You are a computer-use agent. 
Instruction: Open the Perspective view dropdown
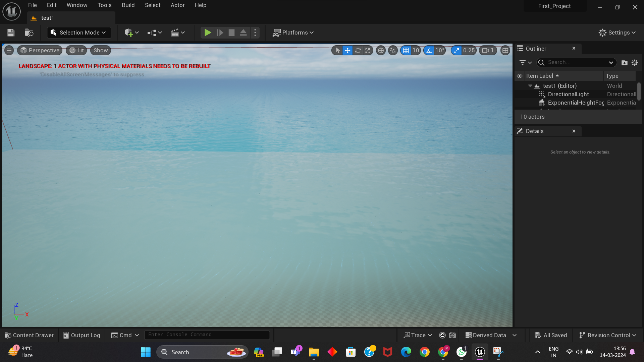click(40, 50)
